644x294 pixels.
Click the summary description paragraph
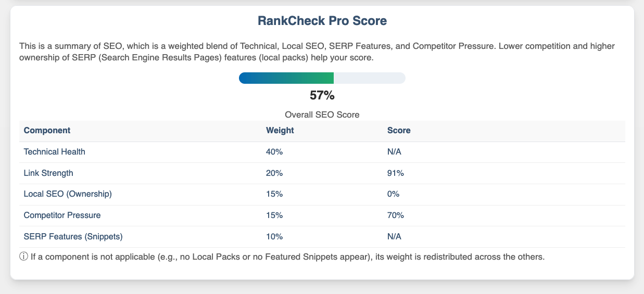pyautogui.click(x=317, y=52)
